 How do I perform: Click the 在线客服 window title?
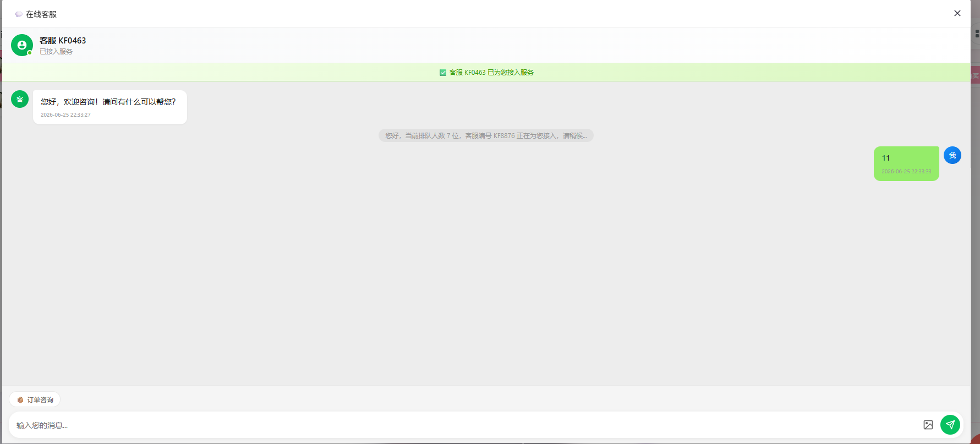click(x=41, y=14)
